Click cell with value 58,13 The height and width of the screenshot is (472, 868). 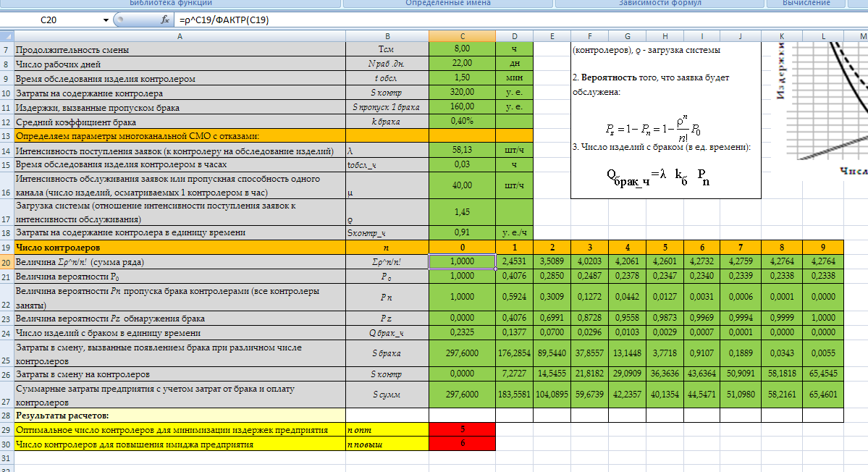pyautogui.click(x=462, y=150)
